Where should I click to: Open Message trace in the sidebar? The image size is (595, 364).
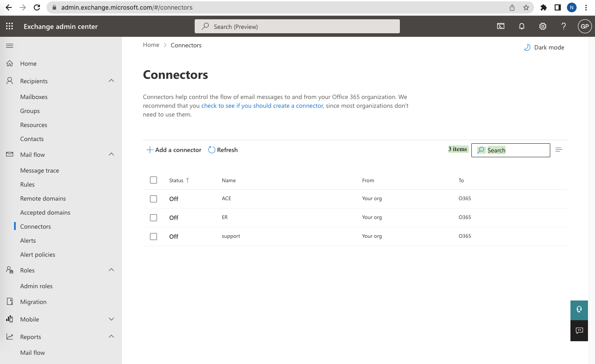click(x=39, y=170)
